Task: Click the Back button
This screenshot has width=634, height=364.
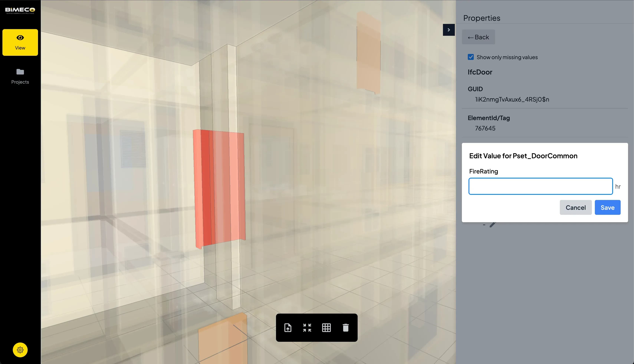Action: [478, 37]
